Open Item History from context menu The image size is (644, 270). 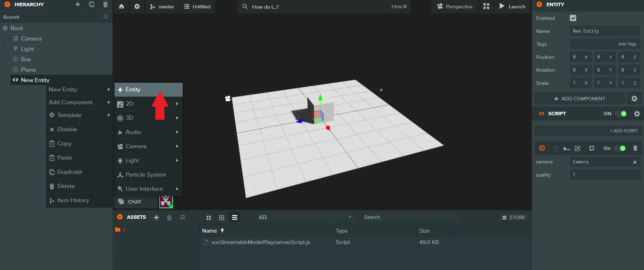pyautogui.click(x=79, y=200)
